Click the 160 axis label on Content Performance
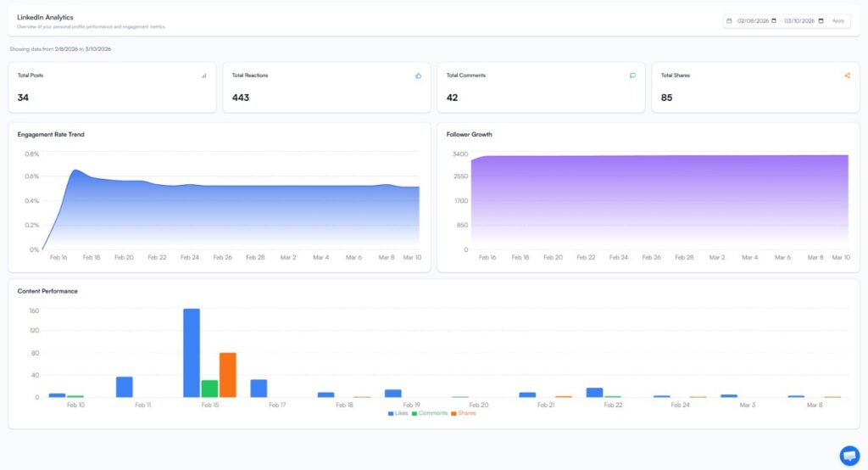868x470 pixels. pos(34,311)
